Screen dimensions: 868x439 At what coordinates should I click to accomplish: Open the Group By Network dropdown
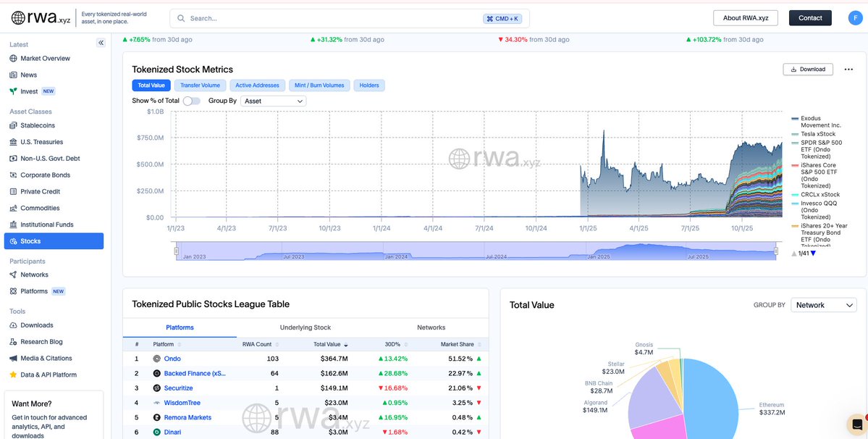(824, 305)
